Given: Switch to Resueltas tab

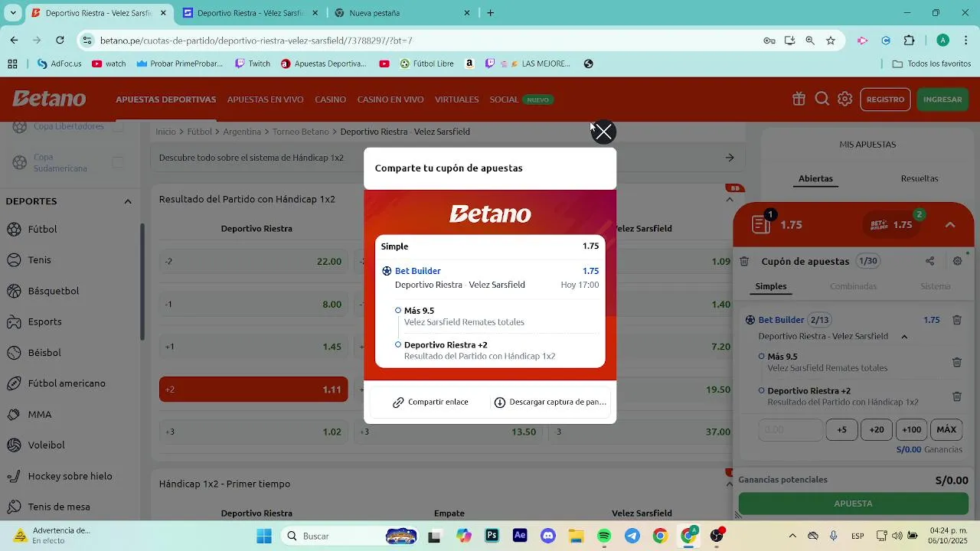Looking at the screenshot, I should (920, 178).
